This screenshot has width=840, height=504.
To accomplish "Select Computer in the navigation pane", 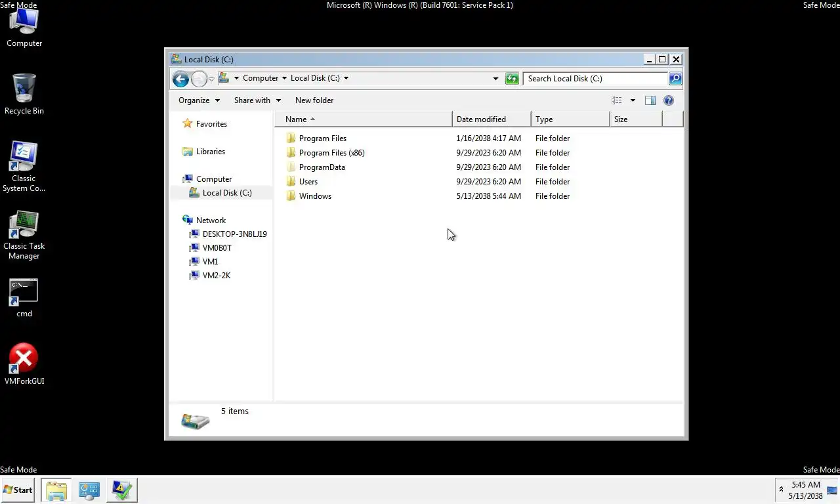I will point(214,179).
